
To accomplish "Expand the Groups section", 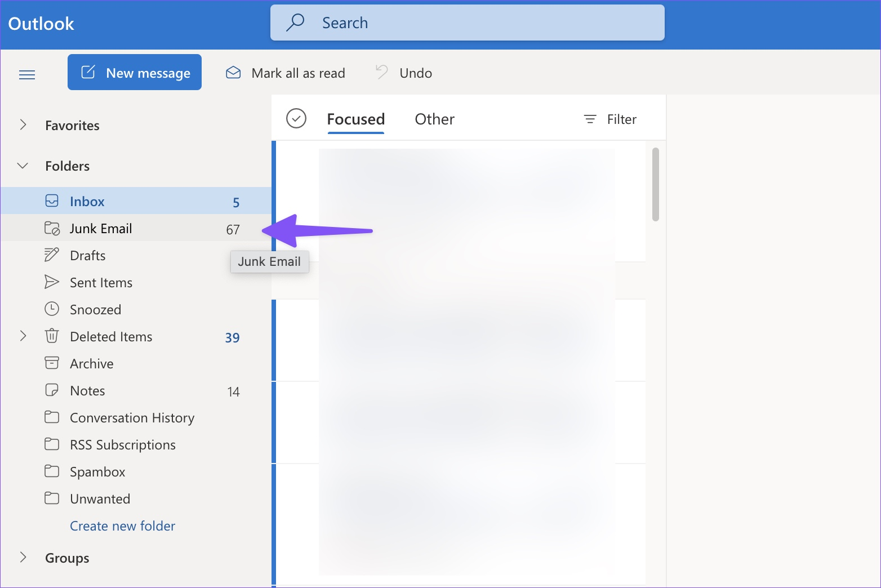I will 23,558.
